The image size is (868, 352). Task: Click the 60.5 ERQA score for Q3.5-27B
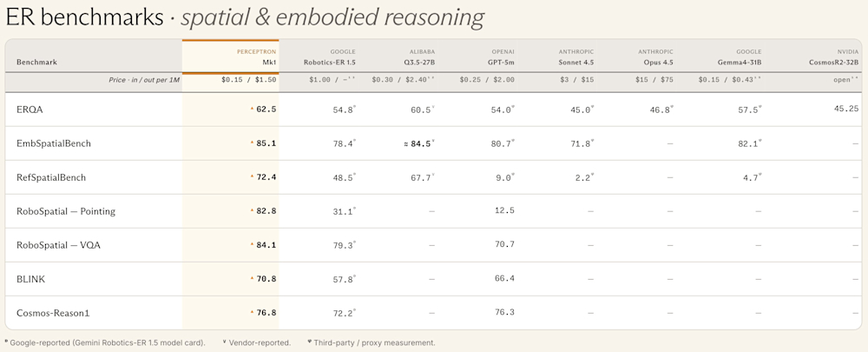coord(423,110)
